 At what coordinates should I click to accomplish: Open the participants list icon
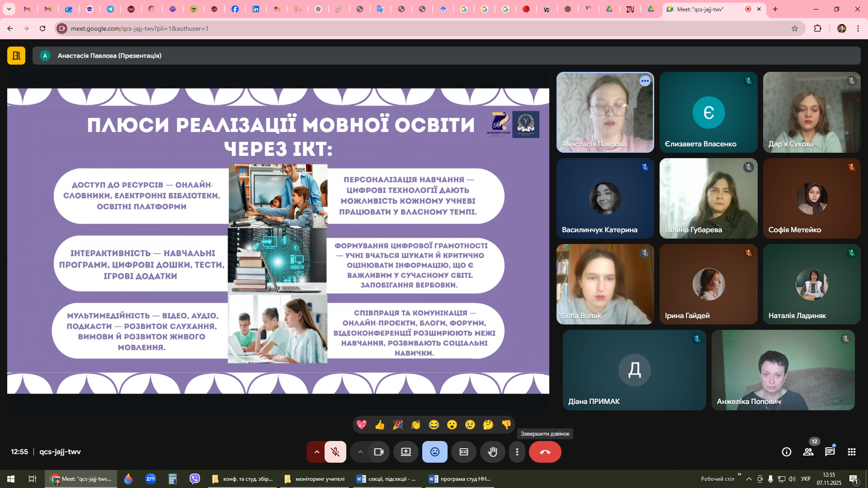point(808,452)
